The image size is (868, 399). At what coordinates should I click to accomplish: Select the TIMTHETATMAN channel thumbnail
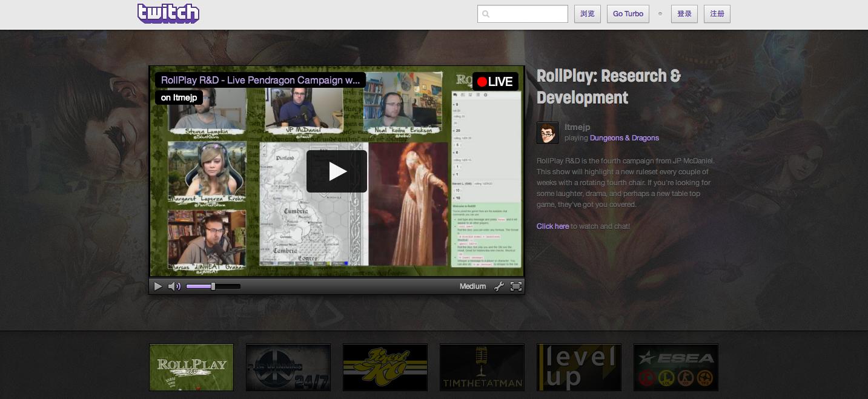click(482, 368)
